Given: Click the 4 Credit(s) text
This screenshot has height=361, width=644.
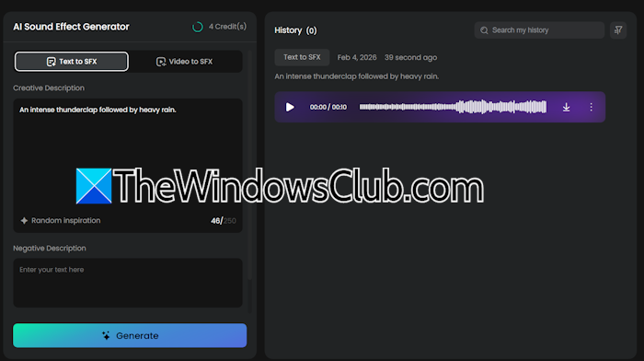Looking at the screenshot, I should point(227,27).
